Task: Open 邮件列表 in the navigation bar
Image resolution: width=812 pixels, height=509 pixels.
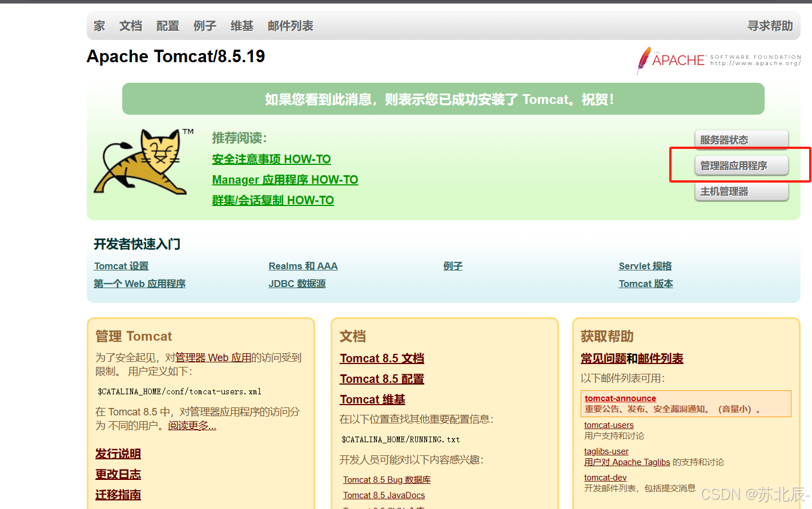Action: coord(291,26)
